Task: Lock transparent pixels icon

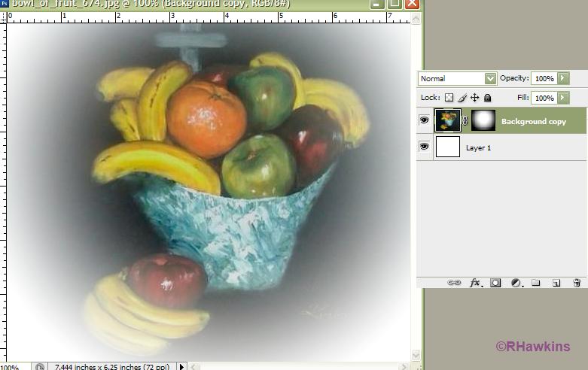Action: tap(449, 98)
